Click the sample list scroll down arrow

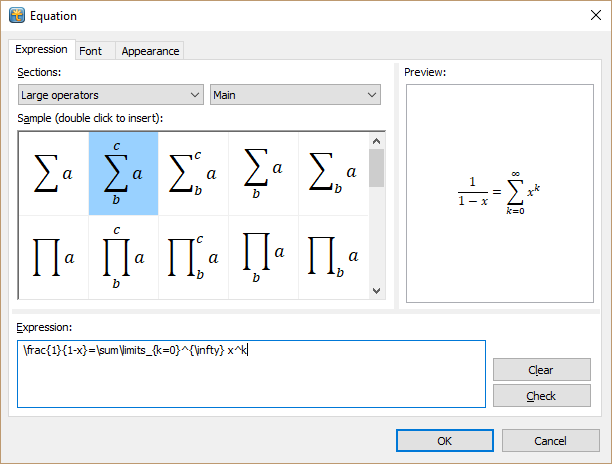(x=377, y=290)
